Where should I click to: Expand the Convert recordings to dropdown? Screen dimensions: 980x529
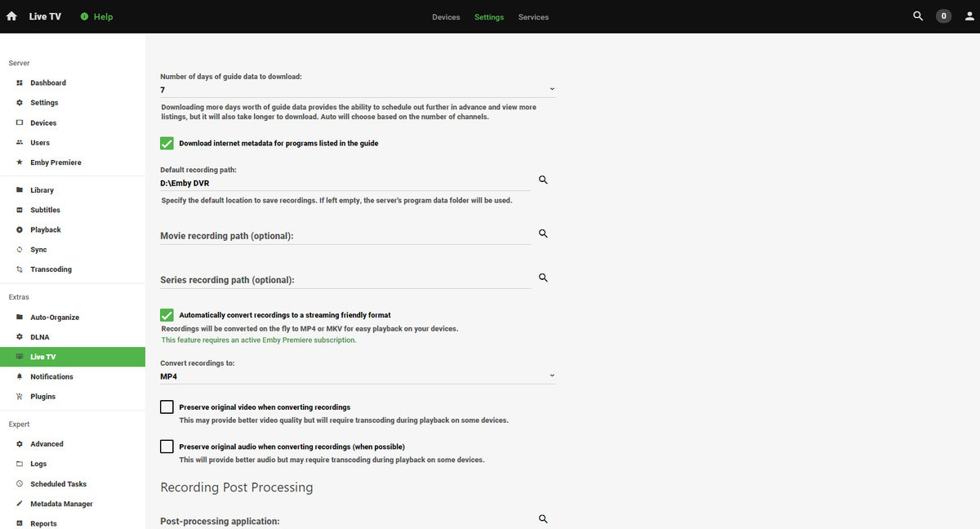click(358, 376)
